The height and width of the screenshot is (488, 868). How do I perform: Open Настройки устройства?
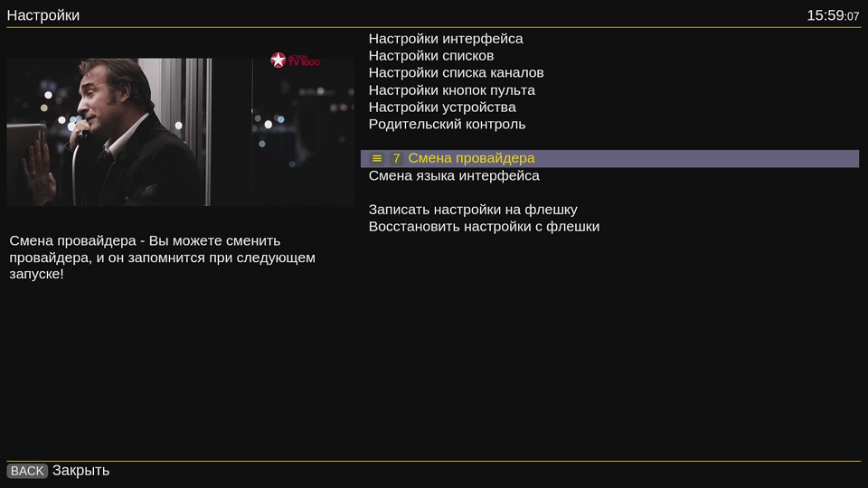point(442,108)
